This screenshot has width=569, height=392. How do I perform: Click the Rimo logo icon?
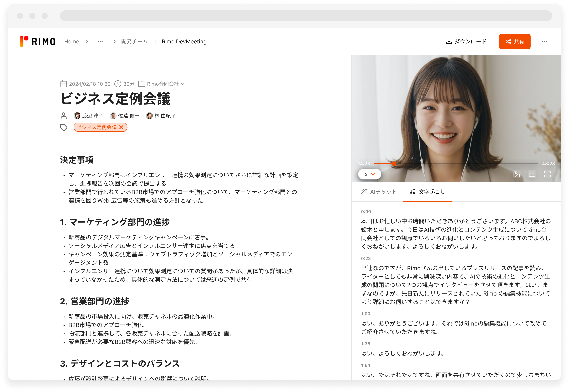tap(24, 41)
